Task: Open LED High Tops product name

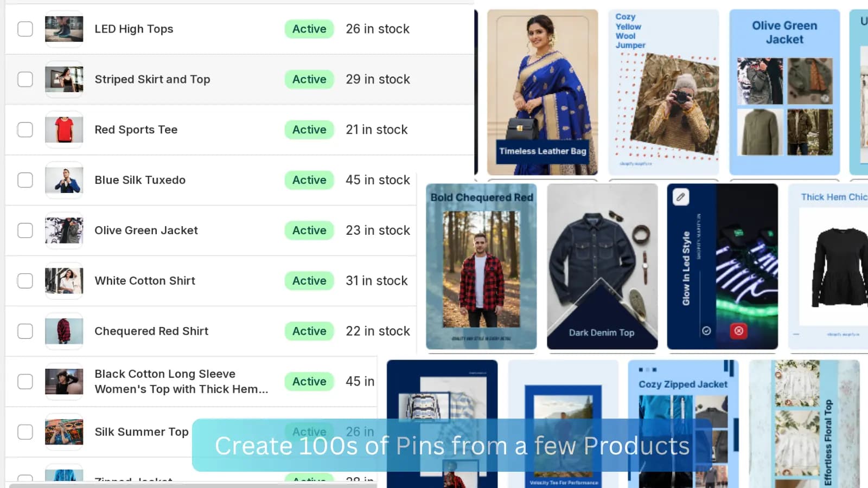Action: point(134,29)
